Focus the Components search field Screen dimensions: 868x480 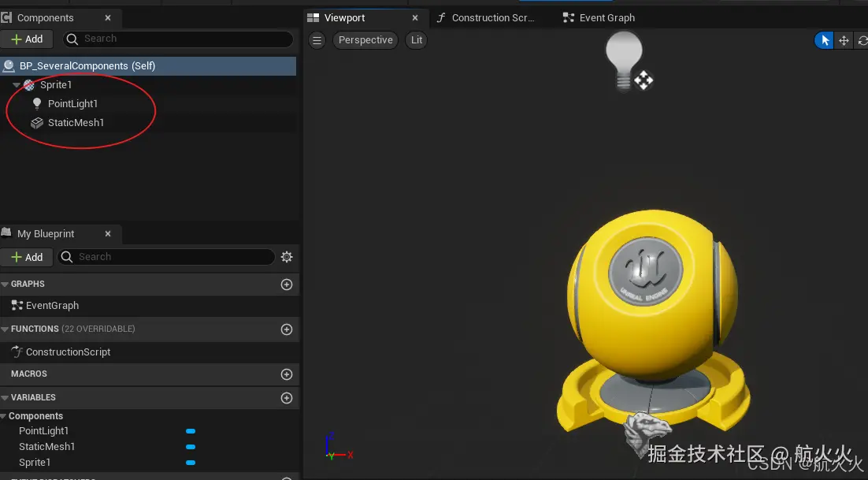tap(177, 39)
